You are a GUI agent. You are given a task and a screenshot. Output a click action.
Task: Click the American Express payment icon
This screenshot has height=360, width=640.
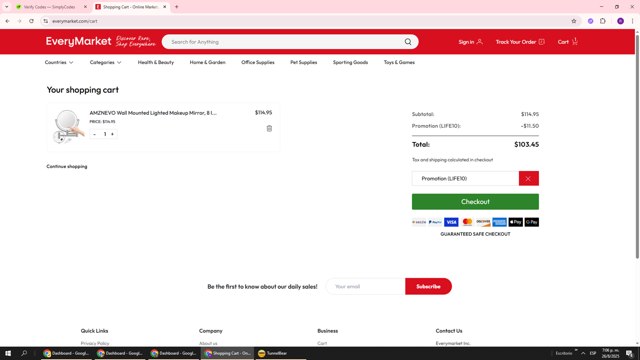499,222
